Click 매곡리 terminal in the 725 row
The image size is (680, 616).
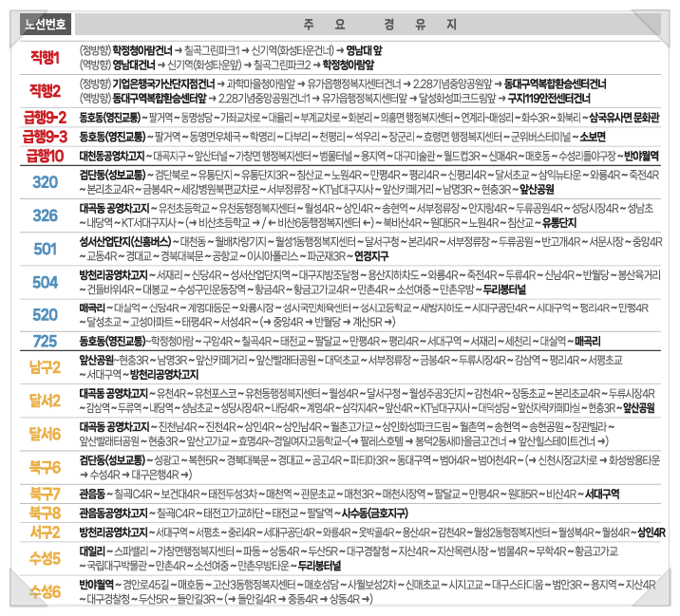coord(588,341)
